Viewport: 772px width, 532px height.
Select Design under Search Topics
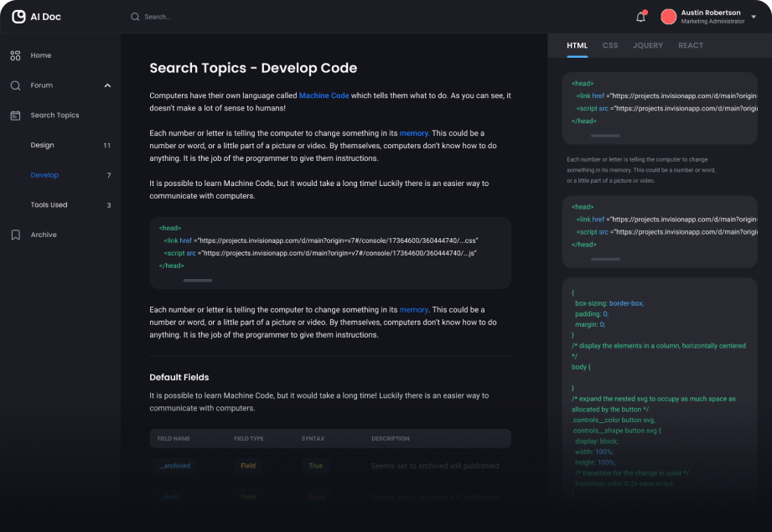pyautogui.click(x=43, y=146)
